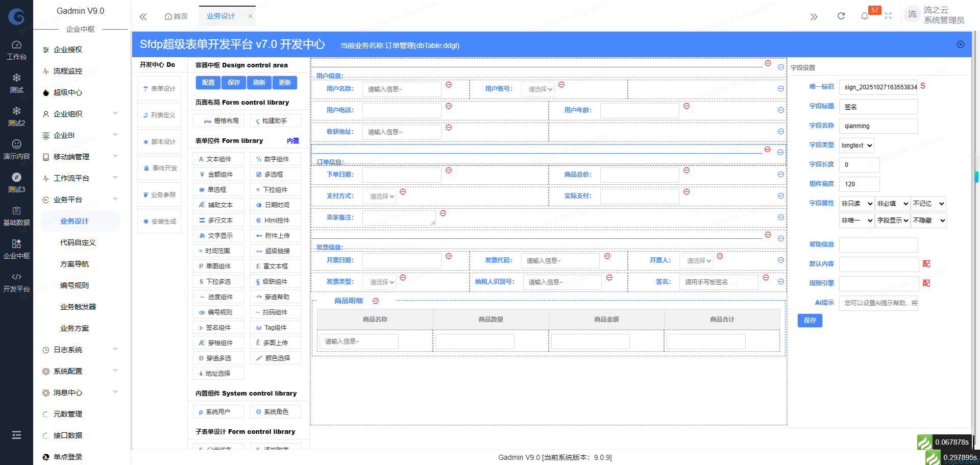Open the 字段类型 longtext dropdown
This screenshot has height=465, width=980.
click(856, 145)
